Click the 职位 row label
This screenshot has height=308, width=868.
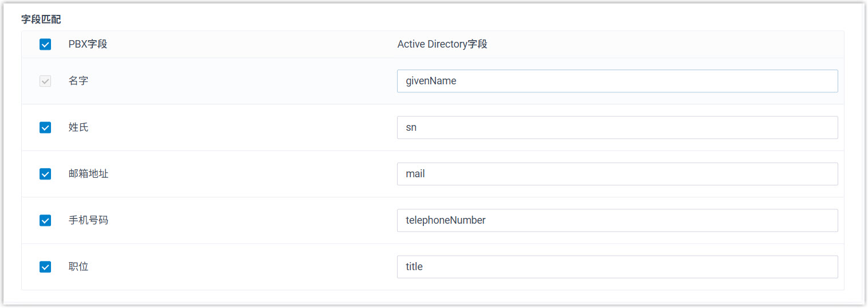click(x=78, y=267)
